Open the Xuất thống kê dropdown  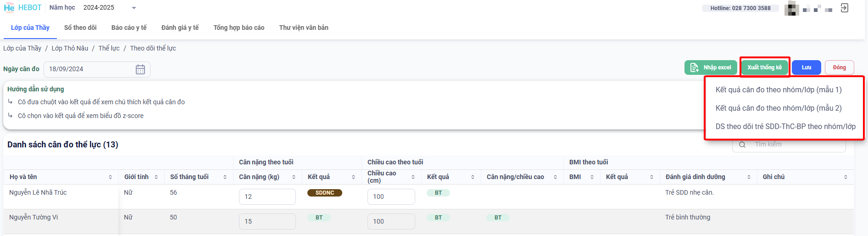click(x=764, y=67)
